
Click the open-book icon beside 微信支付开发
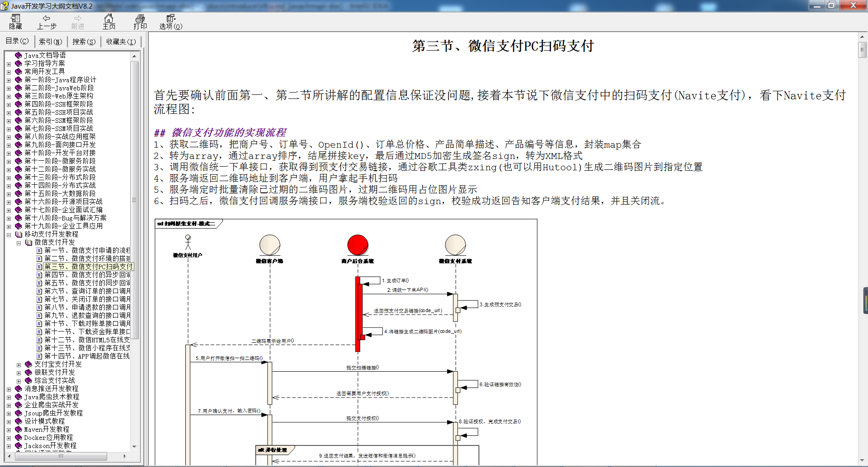pos(28,243)
